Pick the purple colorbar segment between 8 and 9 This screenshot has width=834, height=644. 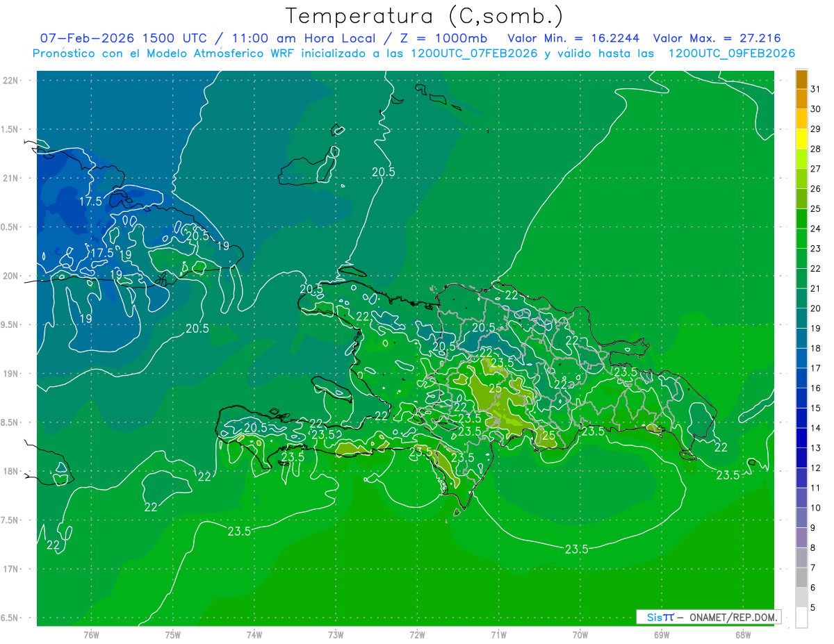801,538
